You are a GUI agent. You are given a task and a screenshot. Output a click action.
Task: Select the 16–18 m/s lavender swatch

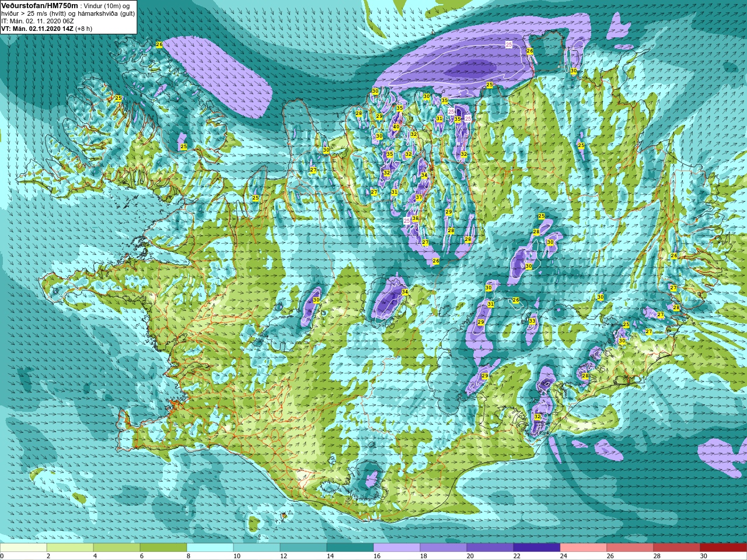coord(397,548)
